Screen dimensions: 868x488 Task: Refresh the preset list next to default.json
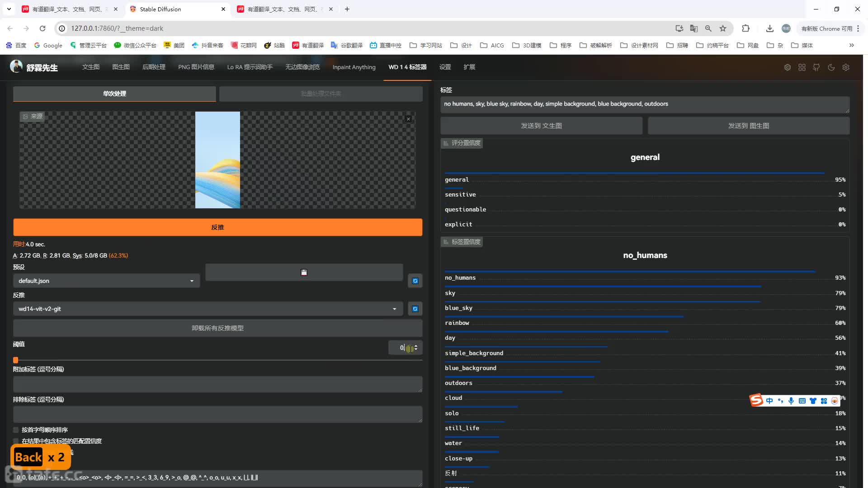(415, 281)
